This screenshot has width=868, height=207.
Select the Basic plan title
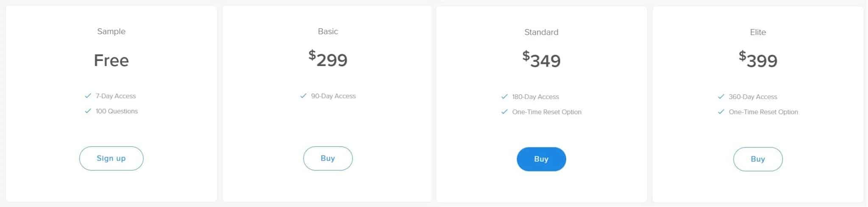coord(328,31)
